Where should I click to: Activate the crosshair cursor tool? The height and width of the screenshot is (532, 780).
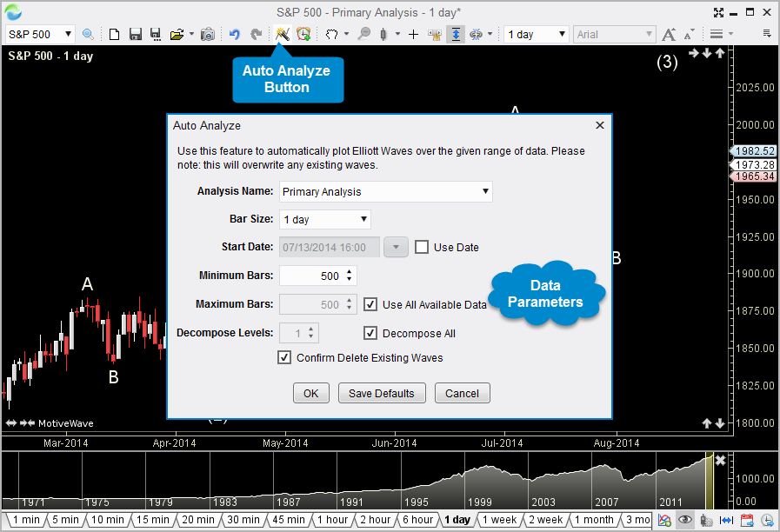pyautogui.click(x=413, y=34)
